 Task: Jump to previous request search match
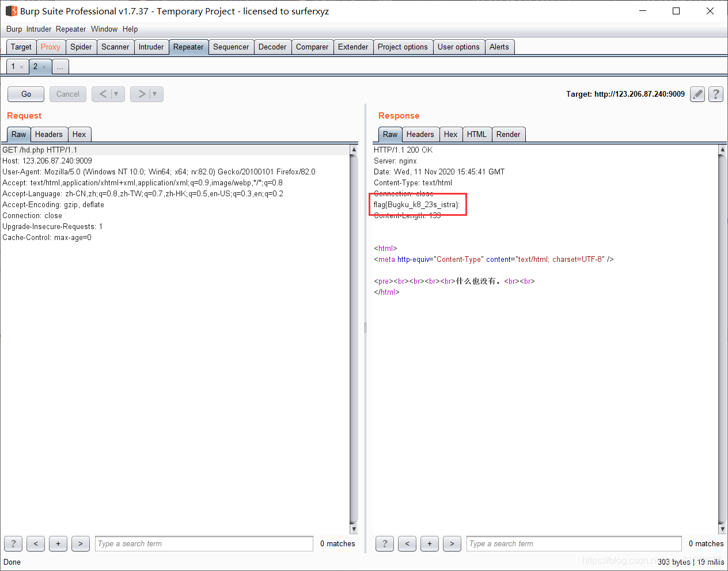[36, 543]
